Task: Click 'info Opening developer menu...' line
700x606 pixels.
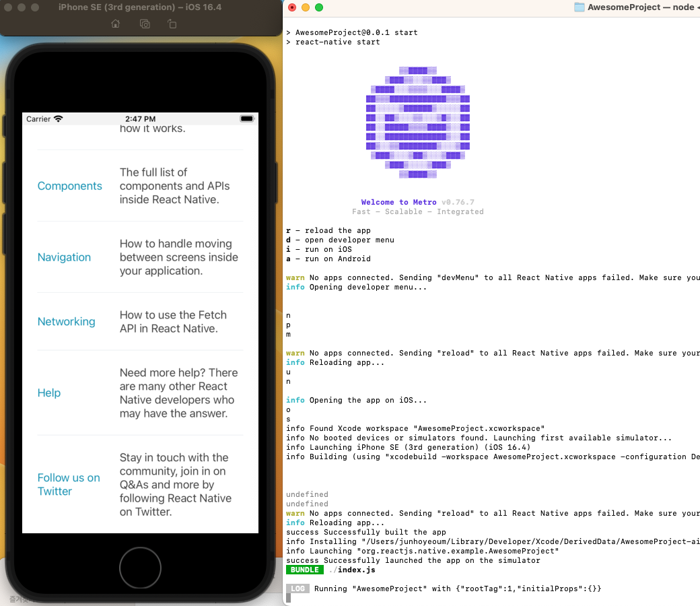Action: [x=356, y=287]
